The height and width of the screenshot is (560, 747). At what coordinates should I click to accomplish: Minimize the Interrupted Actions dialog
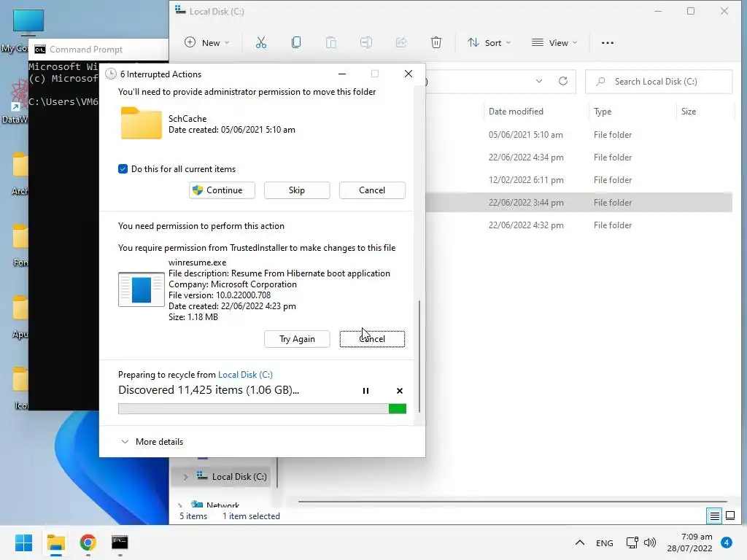[x=342, y=74]
